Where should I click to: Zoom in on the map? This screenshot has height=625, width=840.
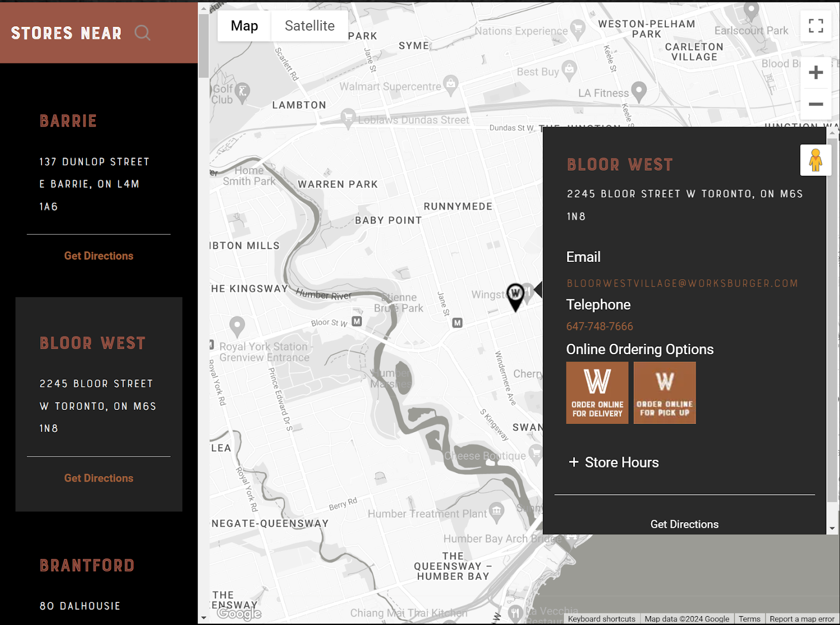tap(815, 72)
